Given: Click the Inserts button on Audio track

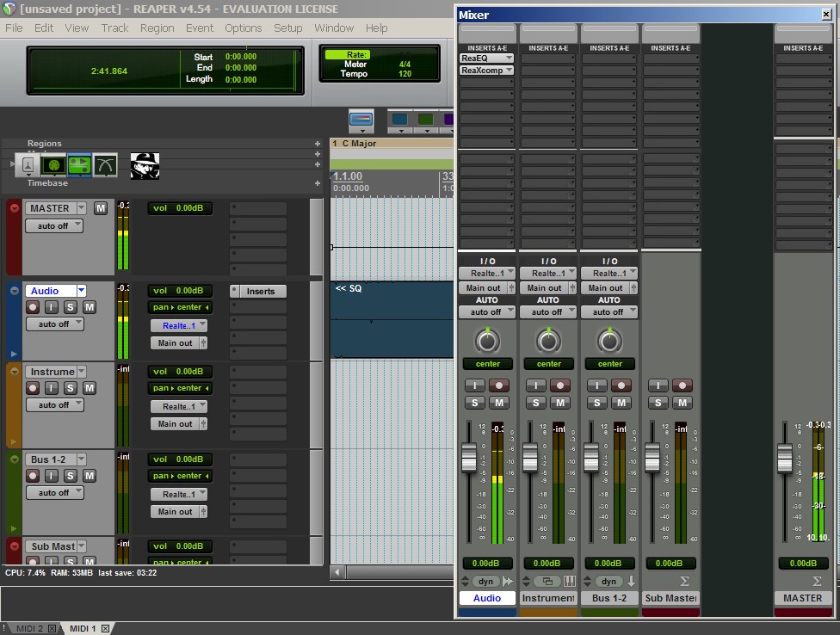Looking at the screenshot, I should click(x=261, y=291).
